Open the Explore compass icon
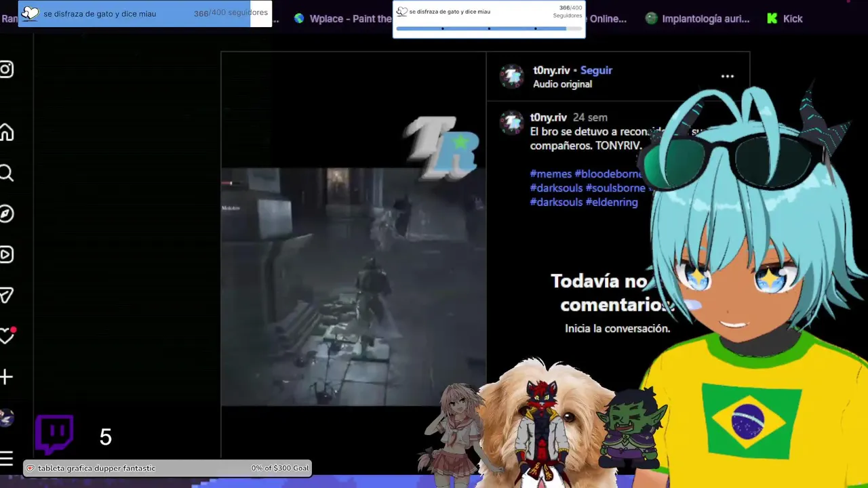 (6, 214)
